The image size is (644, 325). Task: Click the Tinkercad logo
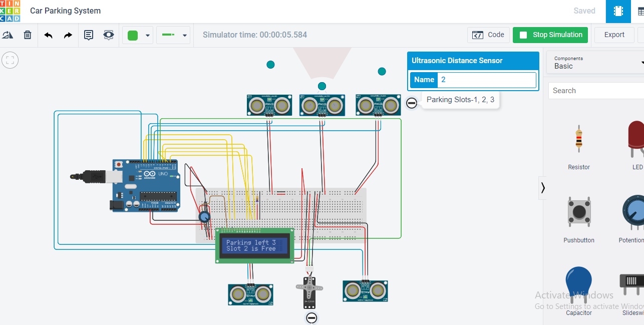pos(10,11)
